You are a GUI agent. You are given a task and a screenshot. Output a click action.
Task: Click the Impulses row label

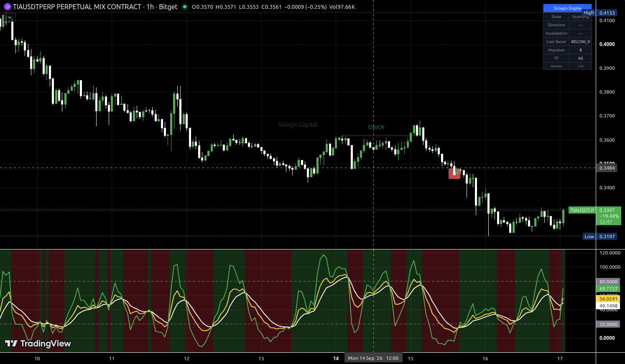(x=556, y=50)
